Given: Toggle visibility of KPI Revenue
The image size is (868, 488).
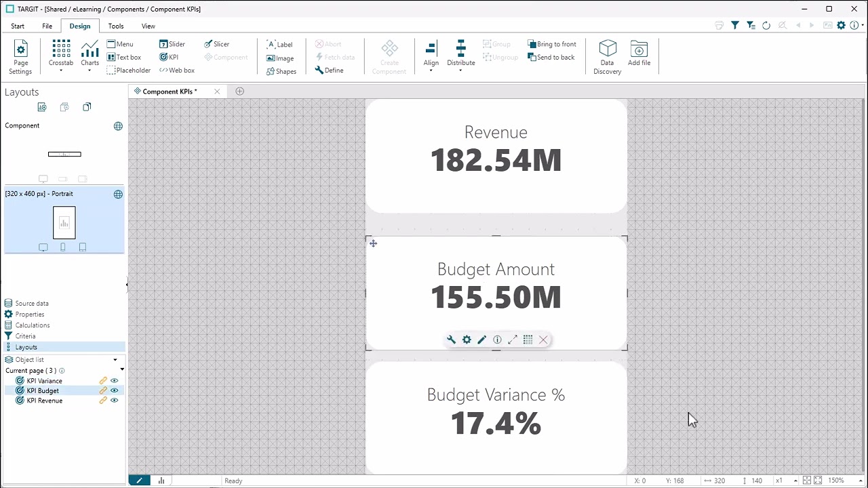Looking at the screenshot, I should tap(114, 401).
